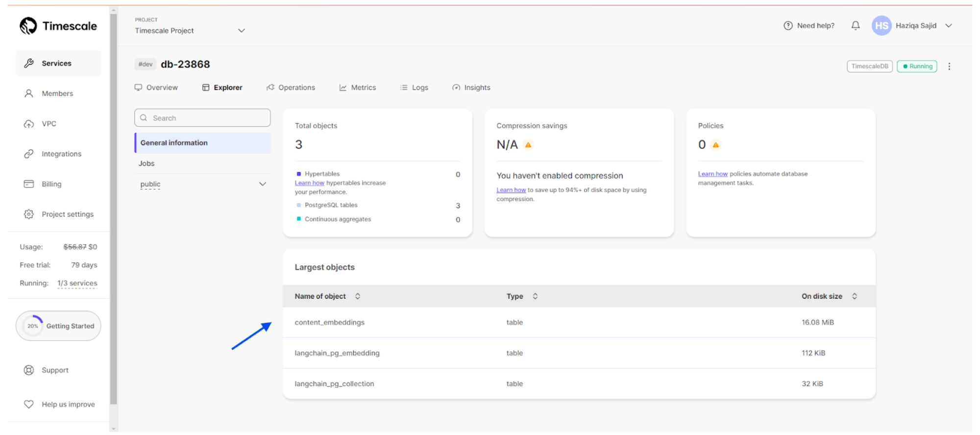Switch to the Operations tab
The image size is (980, 435).
tap(291, 88)
